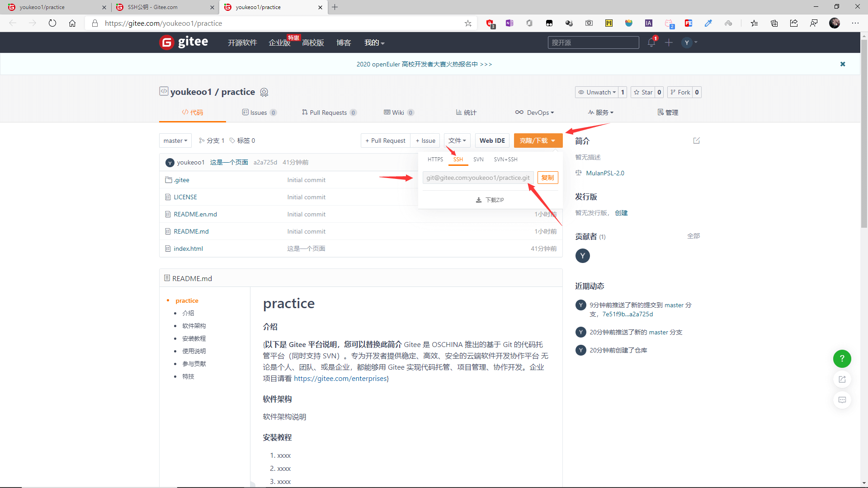Click the floating feedback chat icon
The height and width of the screenshot is (488, 868).
(x=842, y=400)
